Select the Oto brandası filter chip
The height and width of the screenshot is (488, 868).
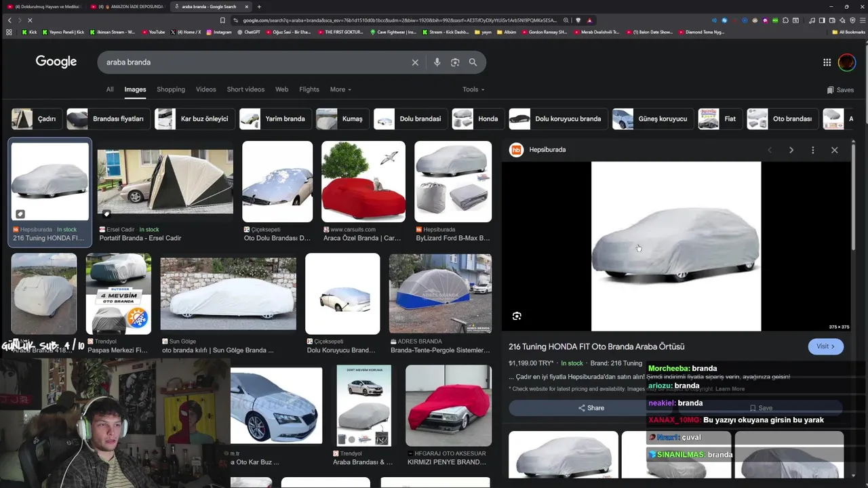click(782, 119)
